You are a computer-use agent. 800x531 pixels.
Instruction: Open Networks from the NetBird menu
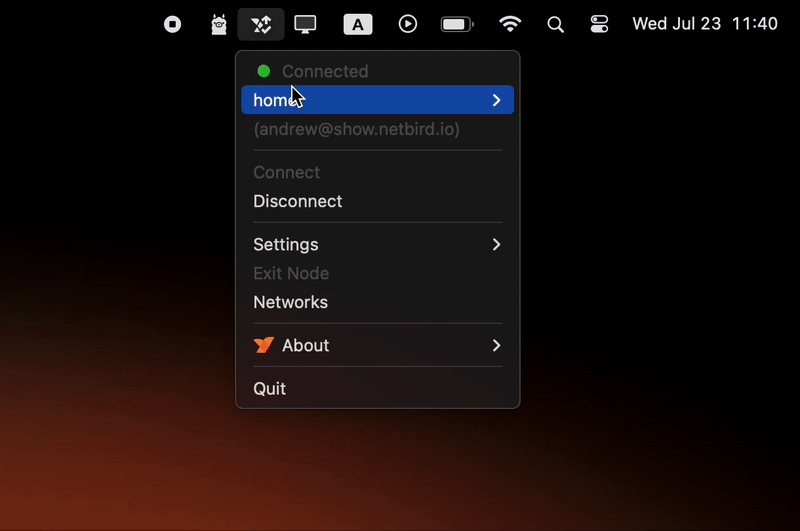(290, 302)
